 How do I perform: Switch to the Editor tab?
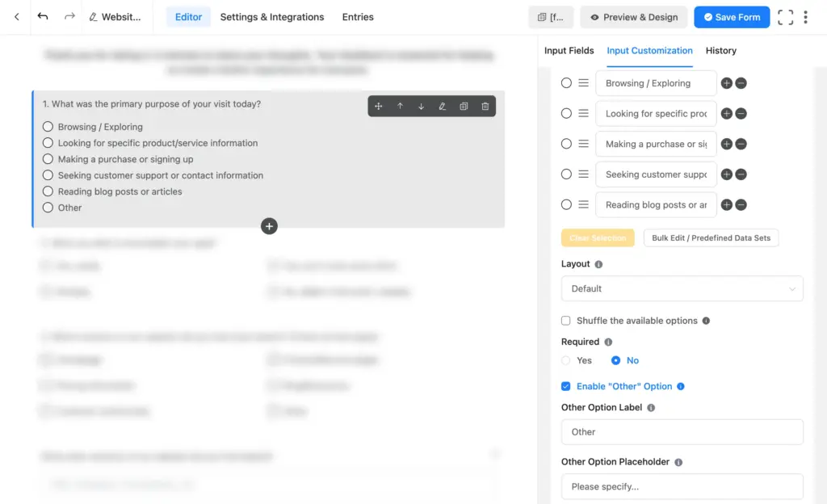click(188, 17)
